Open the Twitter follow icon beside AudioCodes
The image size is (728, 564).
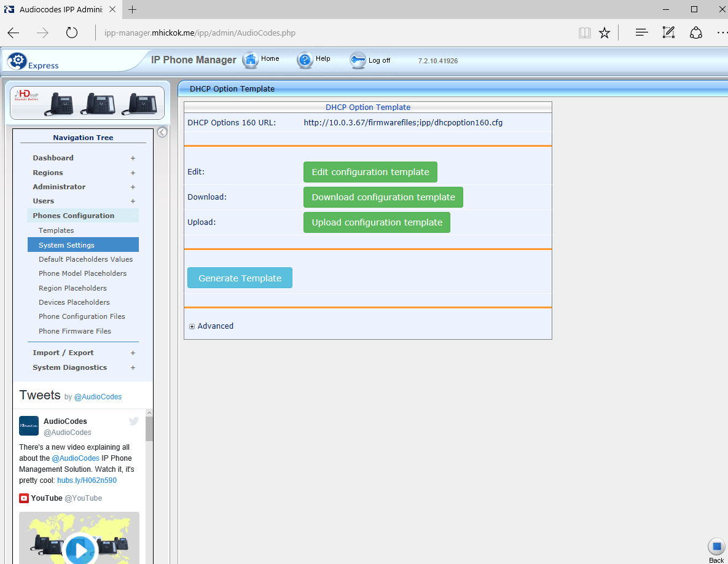[133, 421]
